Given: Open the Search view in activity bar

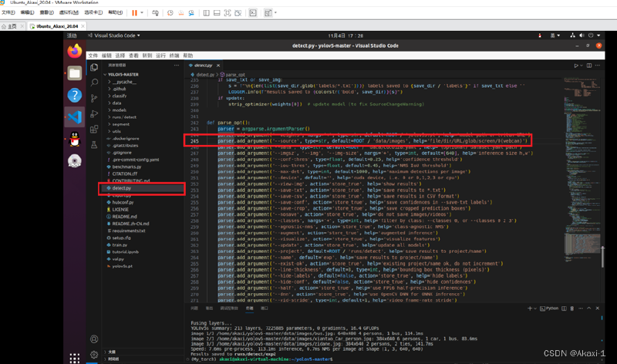Looking at the screenshot, I should click(x=94, y=83).
